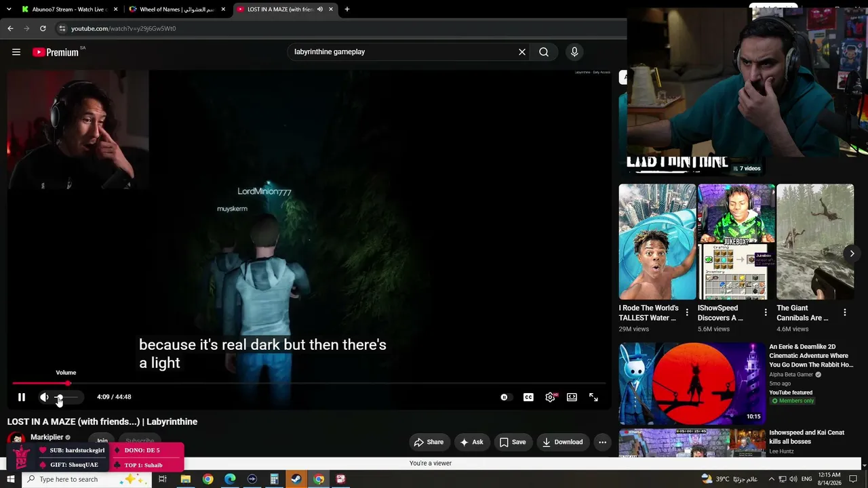
Task: Mute the LOST IN A MAZE tab audio
Action: [x=320, y=9]
